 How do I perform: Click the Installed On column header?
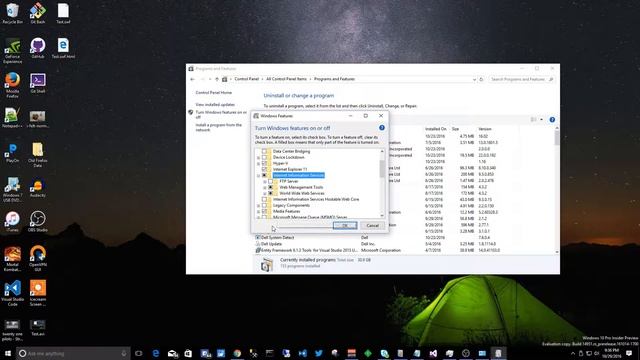(x=436, y=129)
